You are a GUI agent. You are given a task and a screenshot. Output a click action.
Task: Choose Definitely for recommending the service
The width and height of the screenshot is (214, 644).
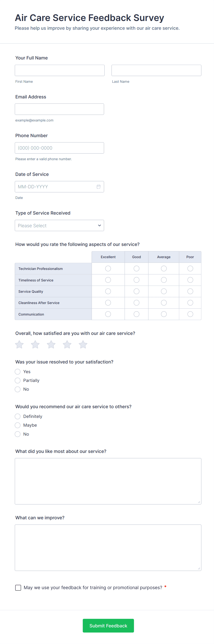[x=18, y=417]
